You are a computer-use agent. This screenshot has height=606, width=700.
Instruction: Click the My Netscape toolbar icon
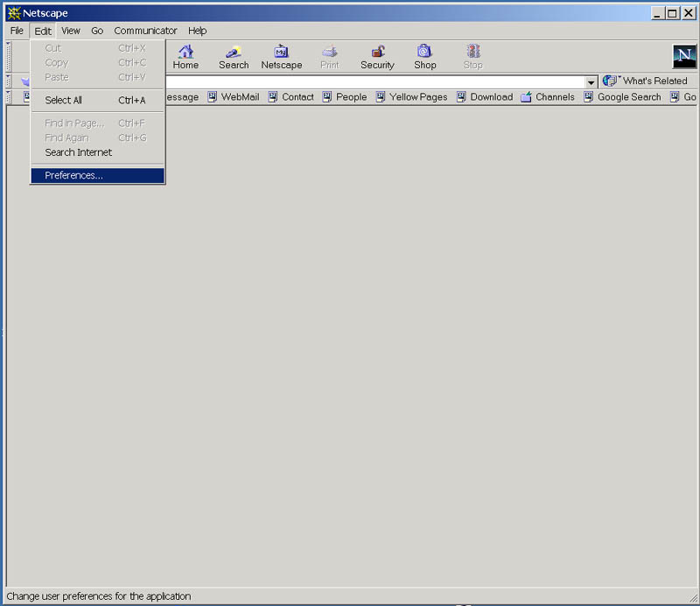[x=281, y=52]
